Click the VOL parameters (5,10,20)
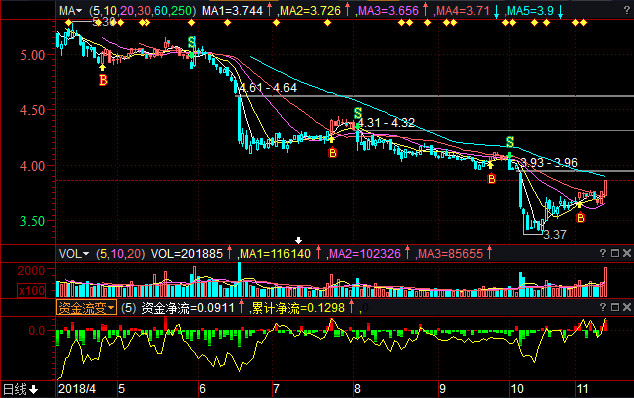Image resolution: width=634 pixels, height=398 pixels. [x=120, y=254]
